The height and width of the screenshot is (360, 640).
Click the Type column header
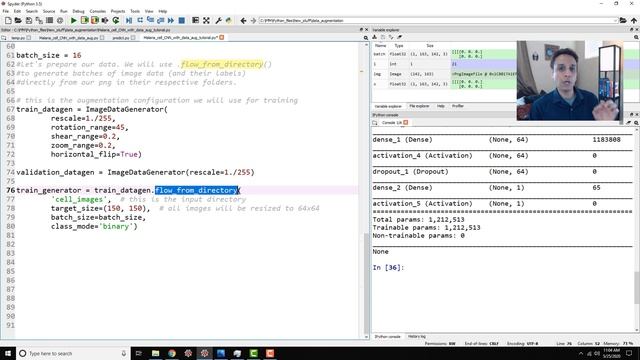399,46
